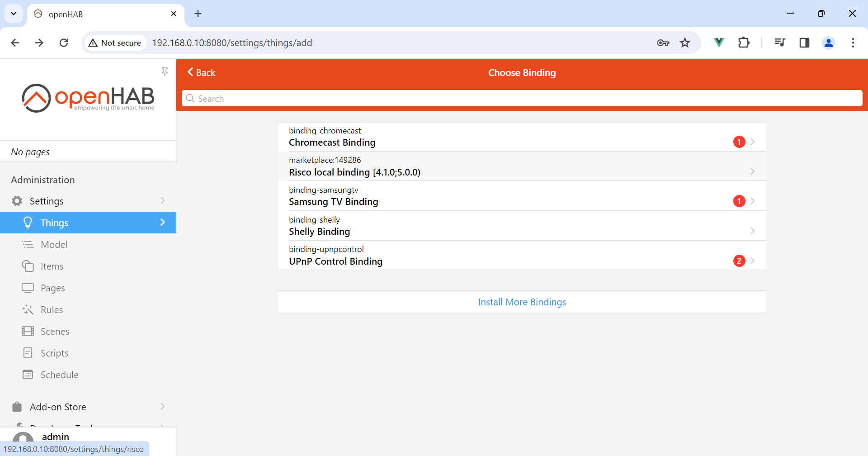Click the pin sidebar icon
This screenshot has width=868, height=456.
click(165, 71)
